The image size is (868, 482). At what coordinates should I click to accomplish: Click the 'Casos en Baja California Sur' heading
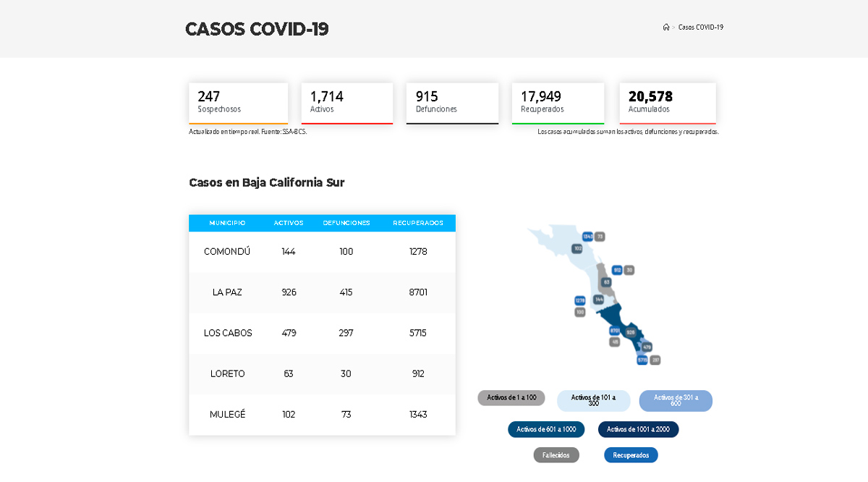point(267,182)
